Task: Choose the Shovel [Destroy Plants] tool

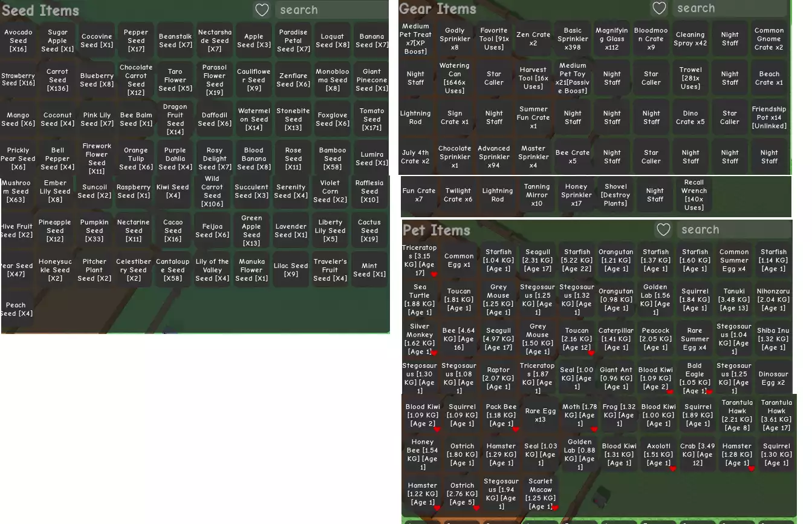Action: click(615, 195)
